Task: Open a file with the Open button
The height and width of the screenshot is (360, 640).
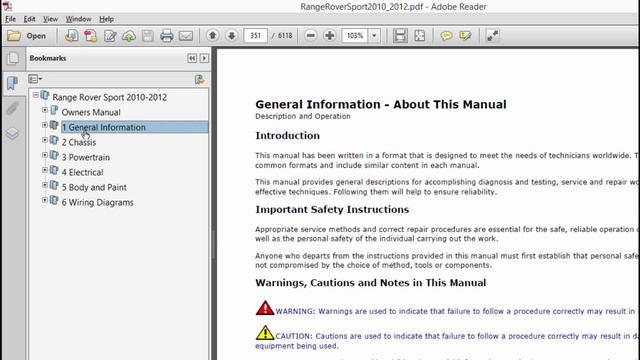Action: pos(27,36)
